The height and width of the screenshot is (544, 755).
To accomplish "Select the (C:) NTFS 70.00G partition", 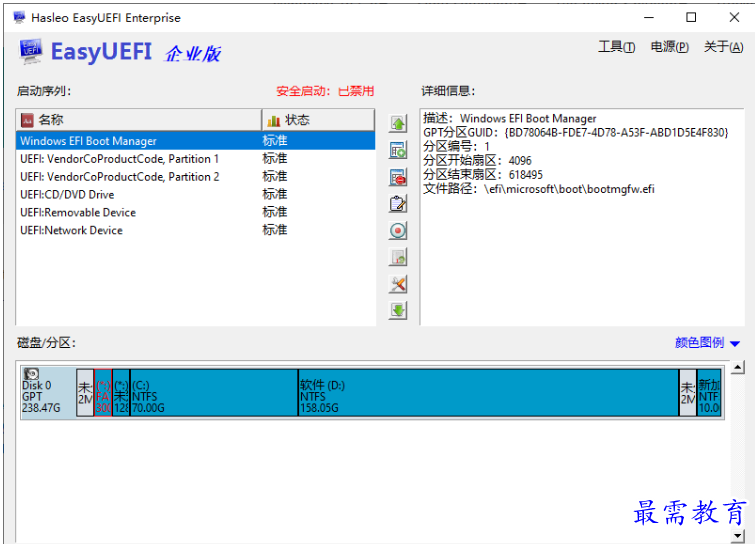I will pos(214,392).
